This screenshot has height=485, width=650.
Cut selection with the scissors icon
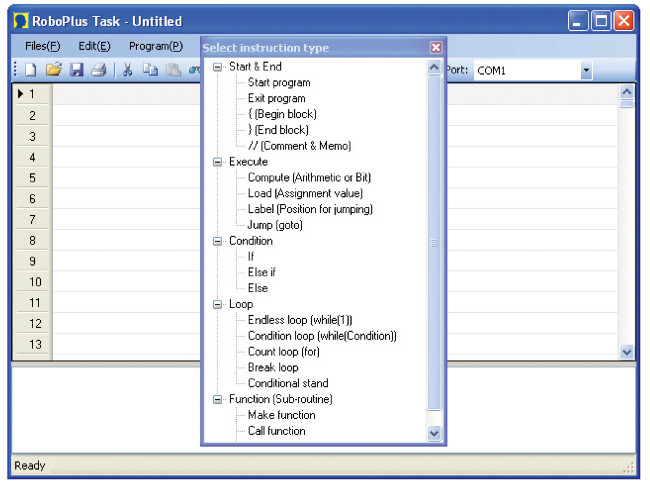click(x=127, y=70)
